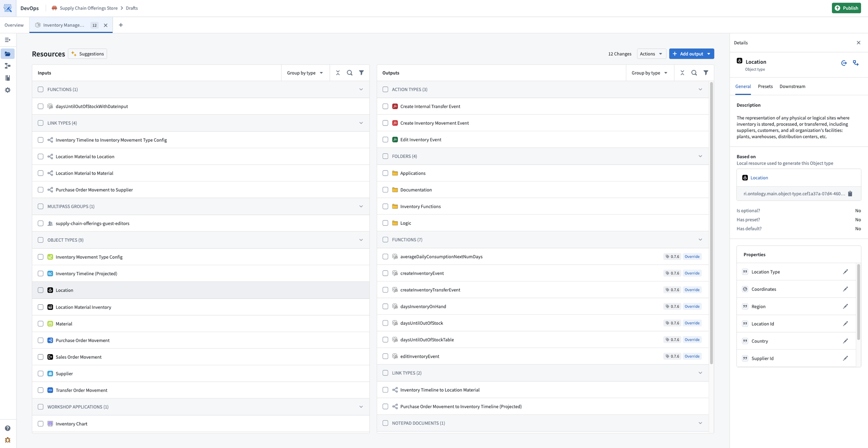This screenshot has height=448, width=868.
Task: Edit the Location Type property
Action: point(845,272)
